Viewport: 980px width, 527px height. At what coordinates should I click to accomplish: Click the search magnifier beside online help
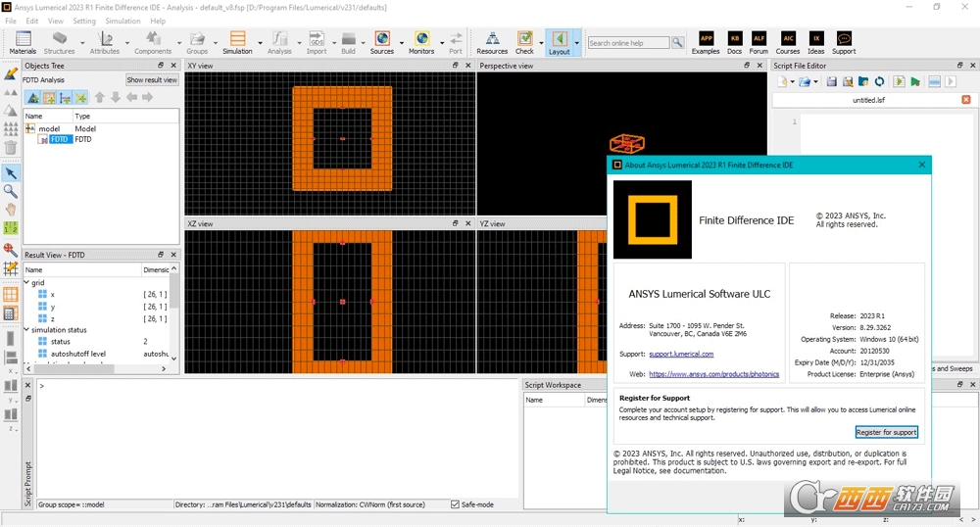tap(677, 42)
